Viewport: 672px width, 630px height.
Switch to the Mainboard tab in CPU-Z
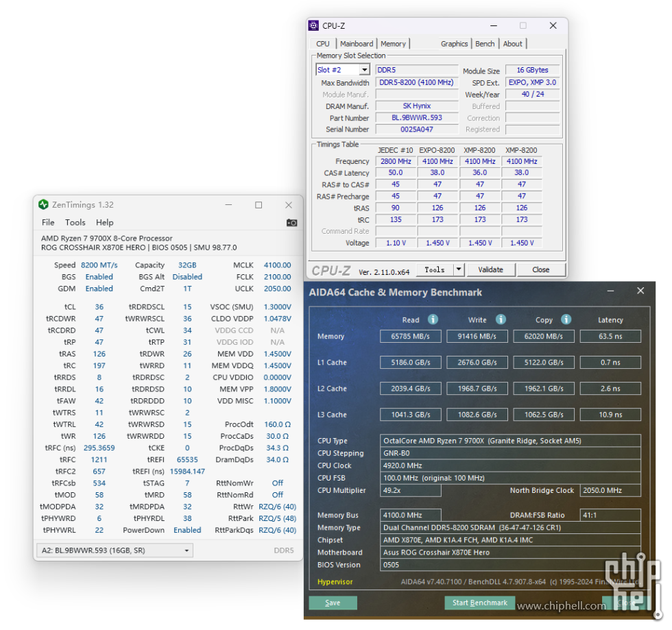click(x=357, y=44)
